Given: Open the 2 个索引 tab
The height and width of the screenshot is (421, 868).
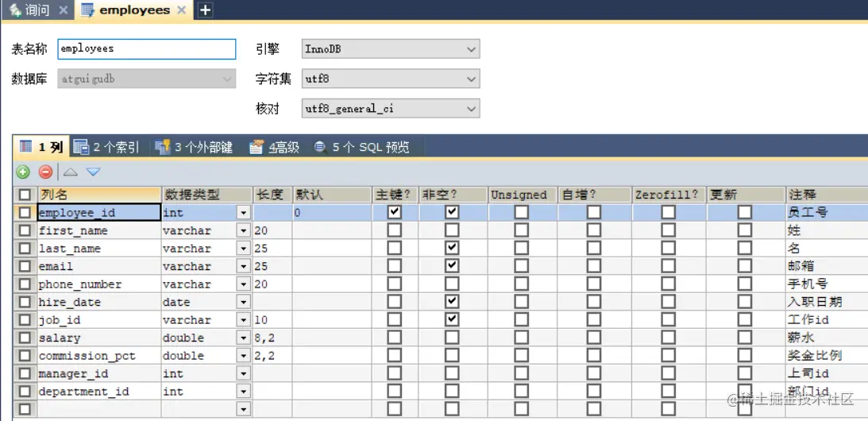Looking at the screenshot, I should [106, 147].
